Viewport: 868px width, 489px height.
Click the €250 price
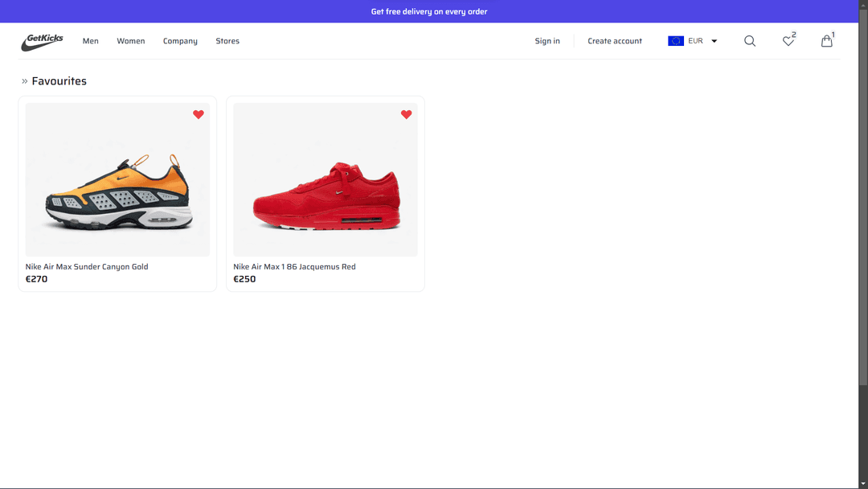click(244, 279)
